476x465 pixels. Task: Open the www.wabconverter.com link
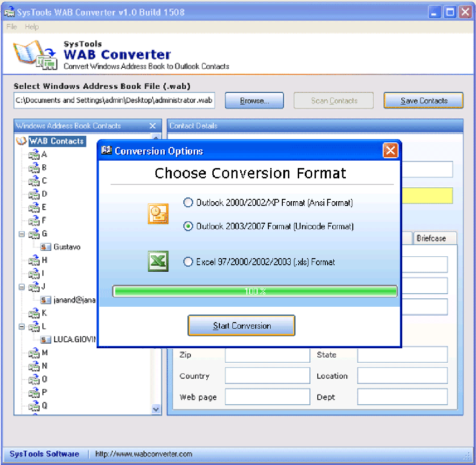pyautogui.click(x=144, y=454)
